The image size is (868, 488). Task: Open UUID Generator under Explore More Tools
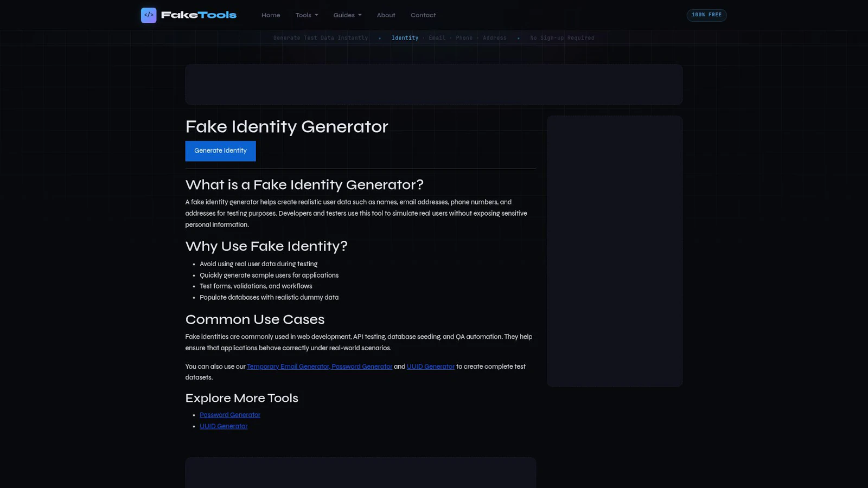coord(224,426)
